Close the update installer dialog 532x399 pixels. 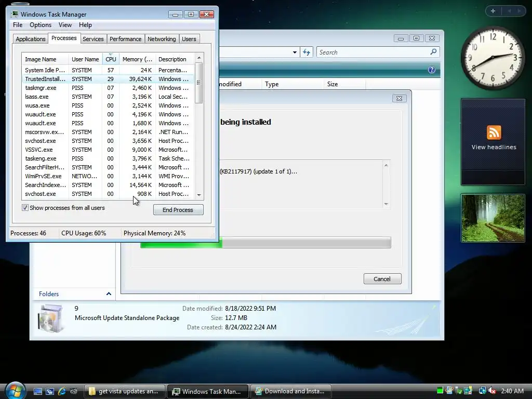click(399, 98)
